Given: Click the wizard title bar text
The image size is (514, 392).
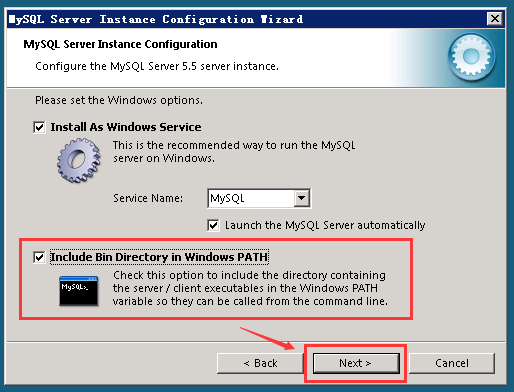Looking at the screenshot, I should pos(156,19).
